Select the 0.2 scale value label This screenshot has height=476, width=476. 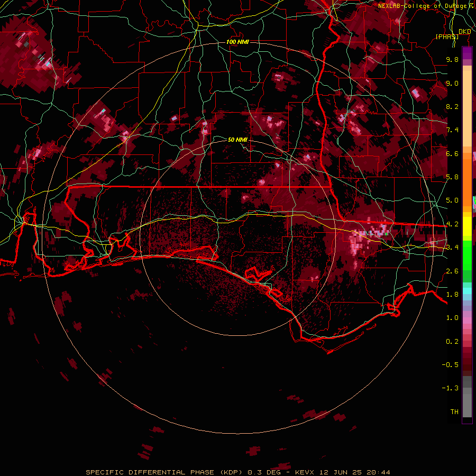click(x=452, y=342)
